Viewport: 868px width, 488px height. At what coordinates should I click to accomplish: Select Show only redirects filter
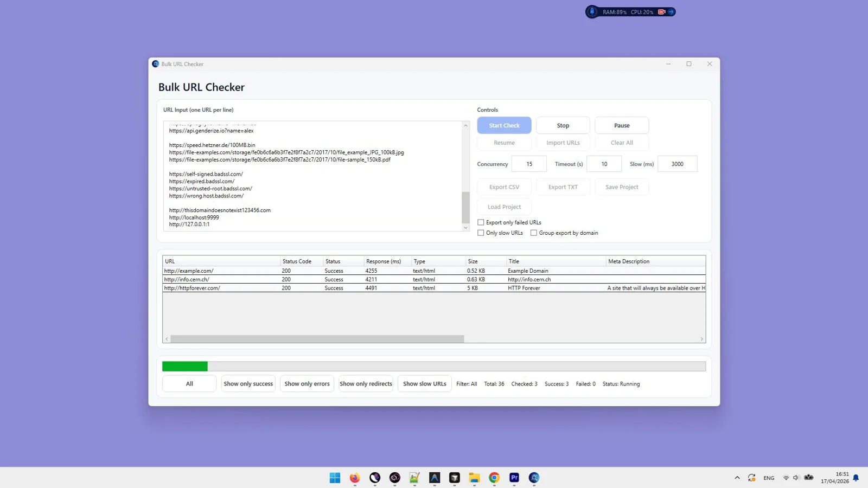[x=366, y=384]
